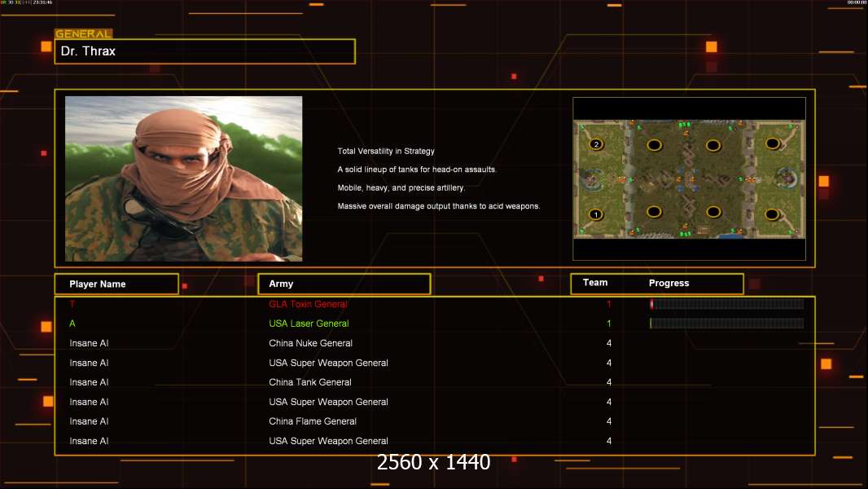The image size is (868, 489).
Task: Click the Player Name column header
Action: click(x=116, y=284)
